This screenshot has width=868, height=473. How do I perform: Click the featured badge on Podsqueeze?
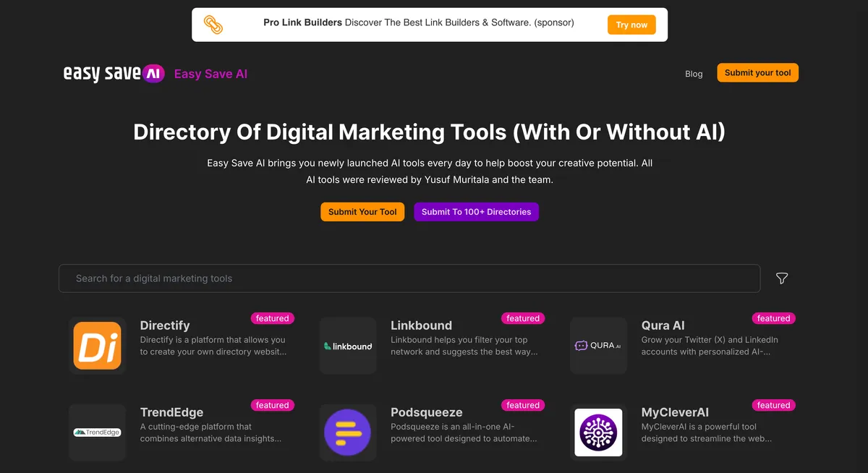522,405
